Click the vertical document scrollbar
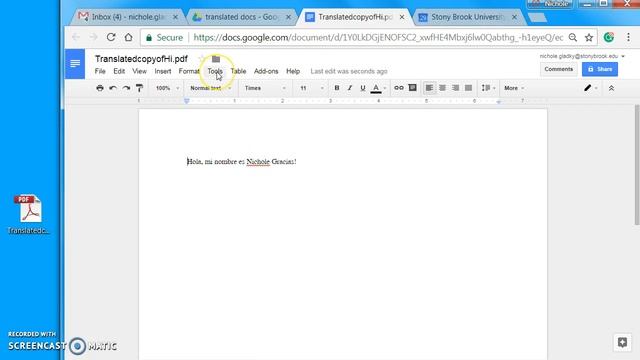Viewport: 640px width, 360px height. [x=637, y=165]
